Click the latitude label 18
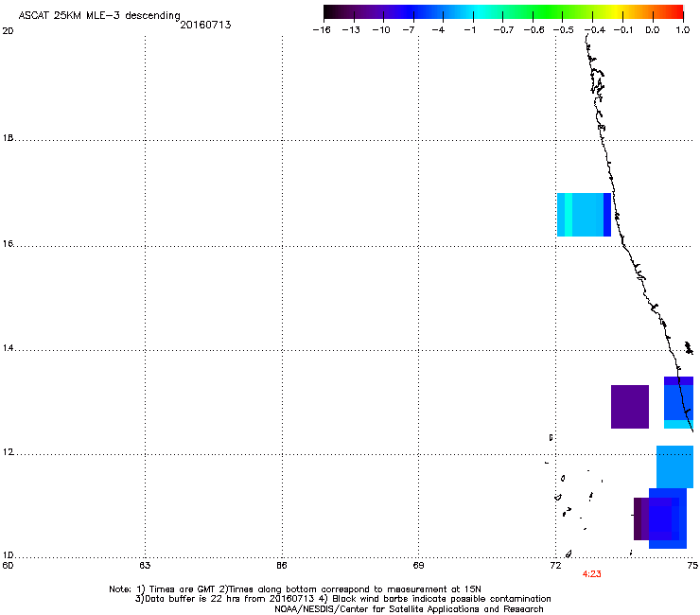Image resolution: width=700 pixels, height=615 pixels. 8,138
